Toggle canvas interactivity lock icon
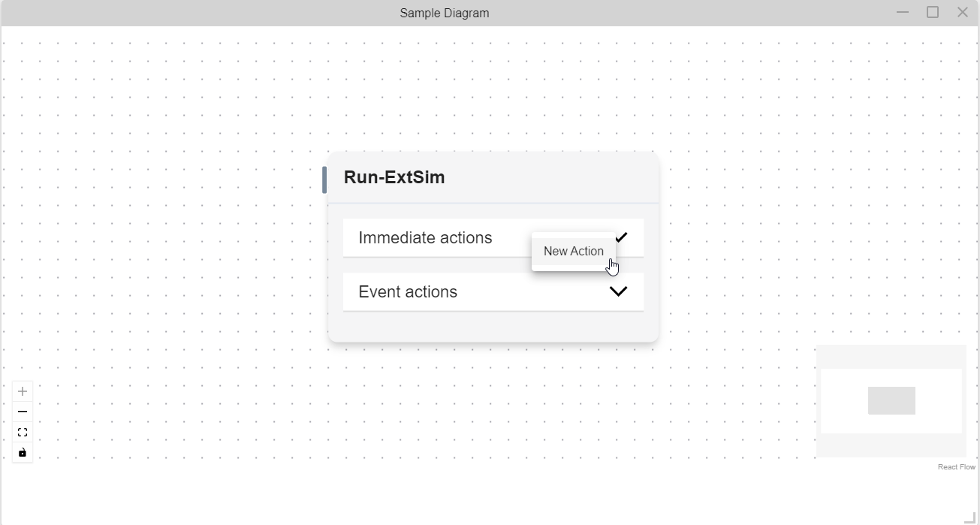The height and width of the screenshot is (525, 980). pos(23,452)
